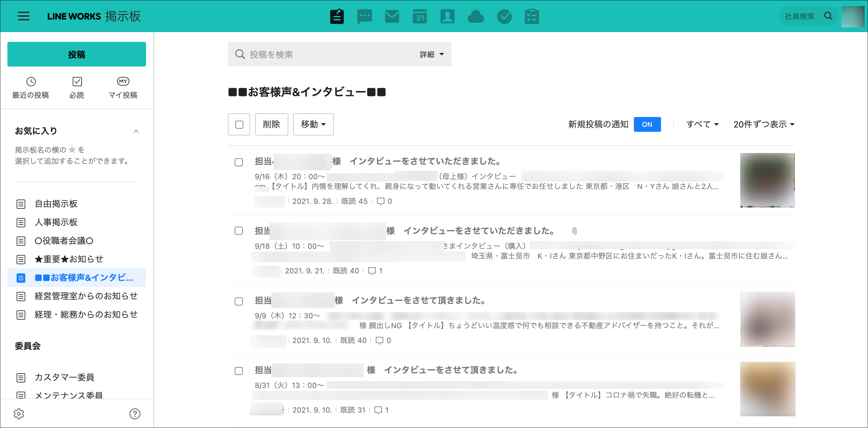This screenshot has width=868, height=428.
Task: Collapse the お気に入り section chevron
Action: tap(136, 131)
